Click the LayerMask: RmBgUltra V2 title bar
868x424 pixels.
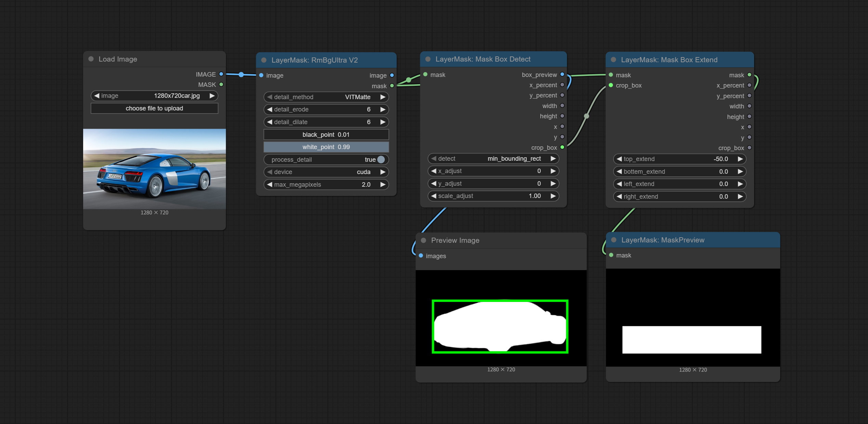[314, 60]
